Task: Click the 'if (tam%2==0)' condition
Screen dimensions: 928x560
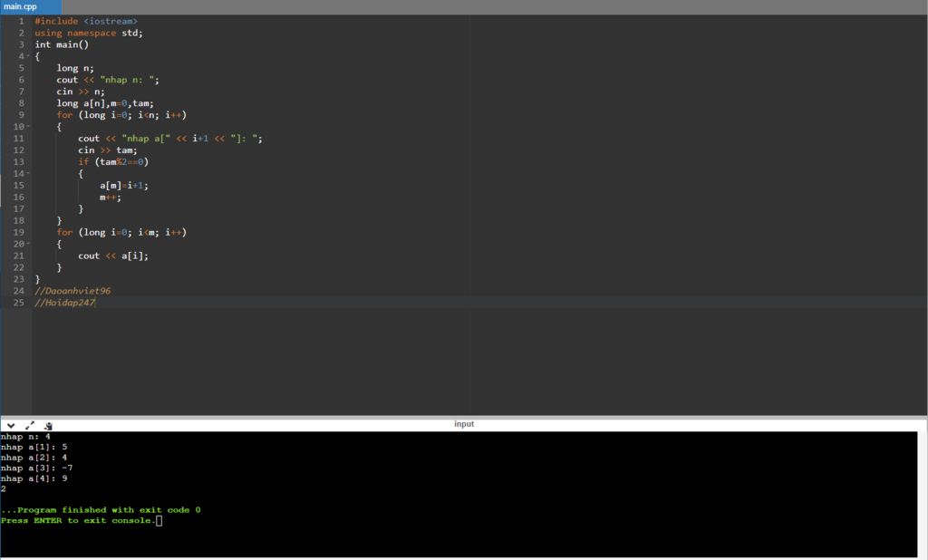Action: click(x=113, y=161)
